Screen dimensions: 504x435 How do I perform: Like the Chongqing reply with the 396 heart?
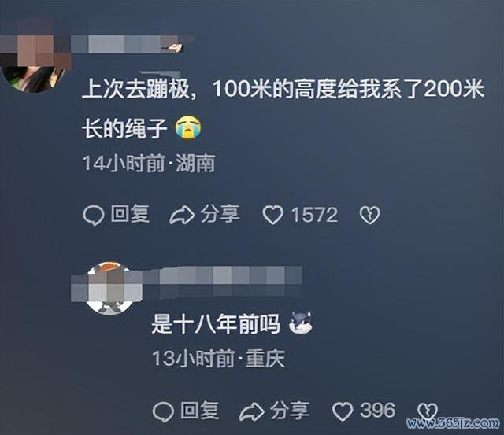click(343, 411)
